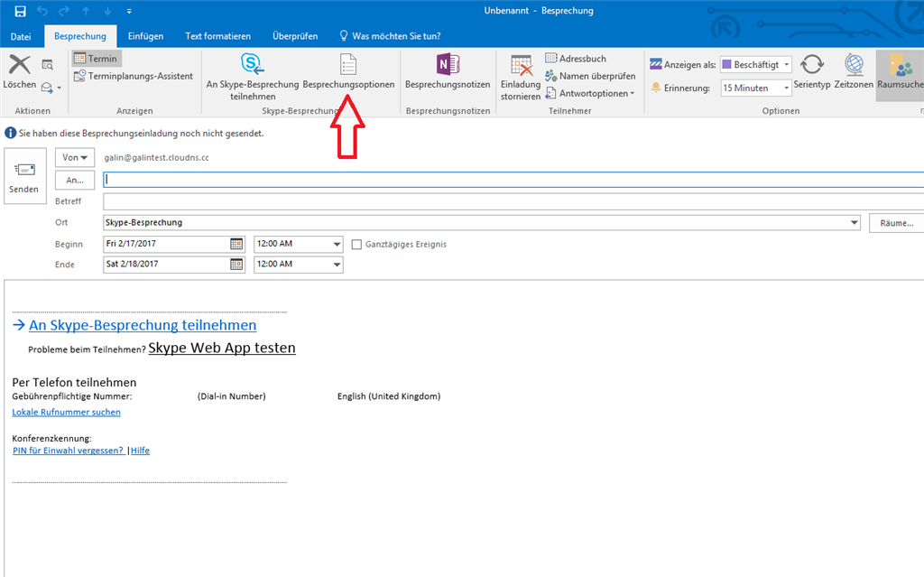Viewport: 924px width, 577px height.
Task: Click the 'Konferenzkennung:' label
Action: tap(51, 438)
